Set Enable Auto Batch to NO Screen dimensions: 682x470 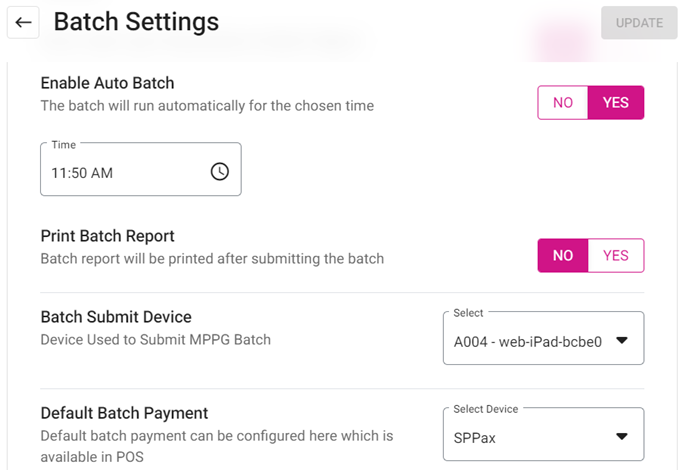click(563, 103)
